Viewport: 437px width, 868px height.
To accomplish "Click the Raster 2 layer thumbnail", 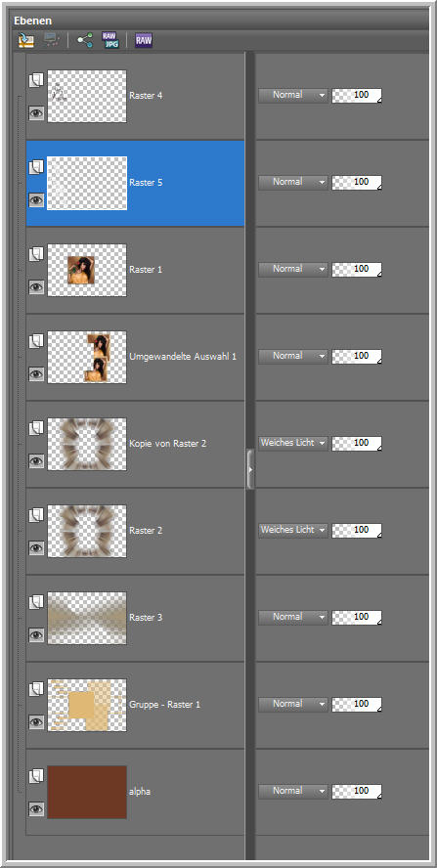I will click(x=87, y=531).
